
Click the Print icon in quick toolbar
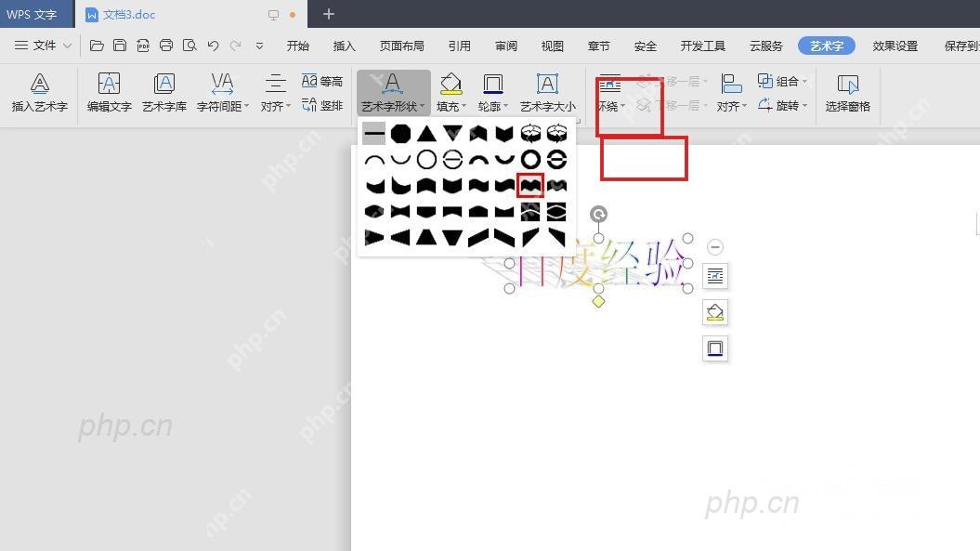[x=166, y=46]
